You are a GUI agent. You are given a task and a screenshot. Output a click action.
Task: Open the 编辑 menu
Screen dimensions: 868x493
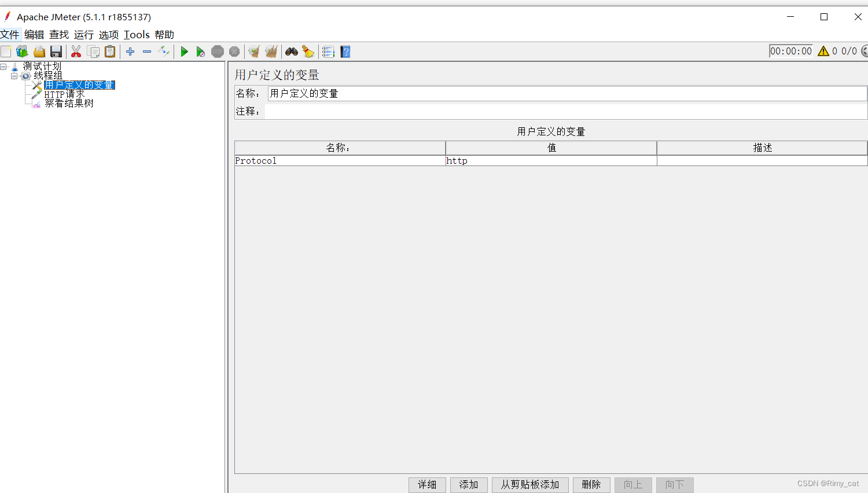(x=34, y=35)
